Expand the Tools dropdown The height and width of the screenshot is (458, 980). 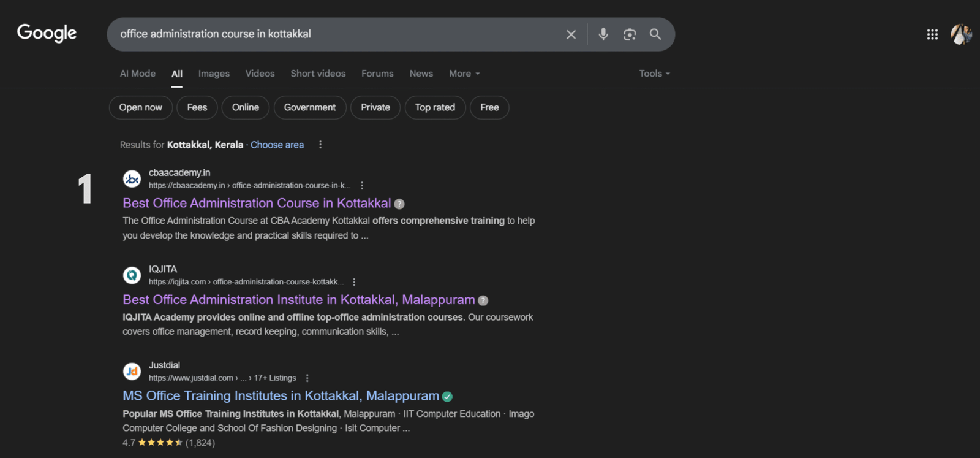point(655,74)
